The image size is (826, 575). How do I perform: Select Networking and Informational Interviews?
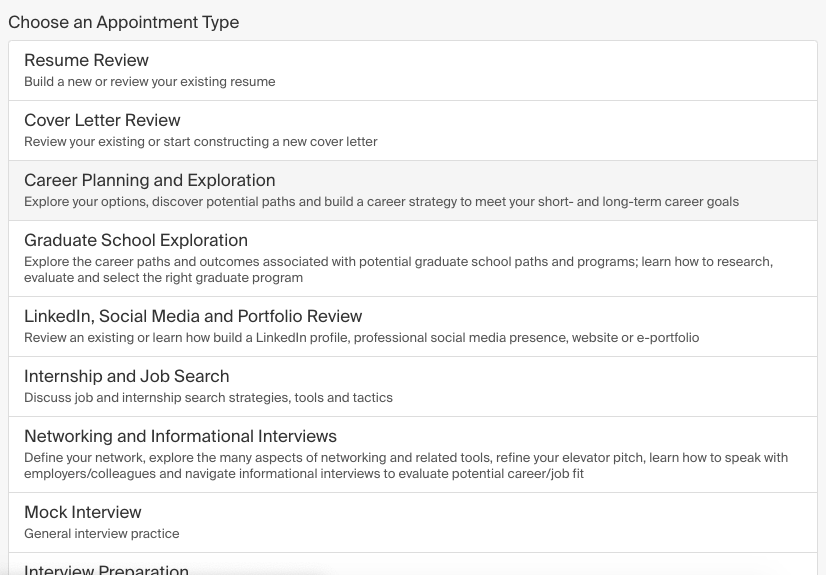[x=412, y=454]
